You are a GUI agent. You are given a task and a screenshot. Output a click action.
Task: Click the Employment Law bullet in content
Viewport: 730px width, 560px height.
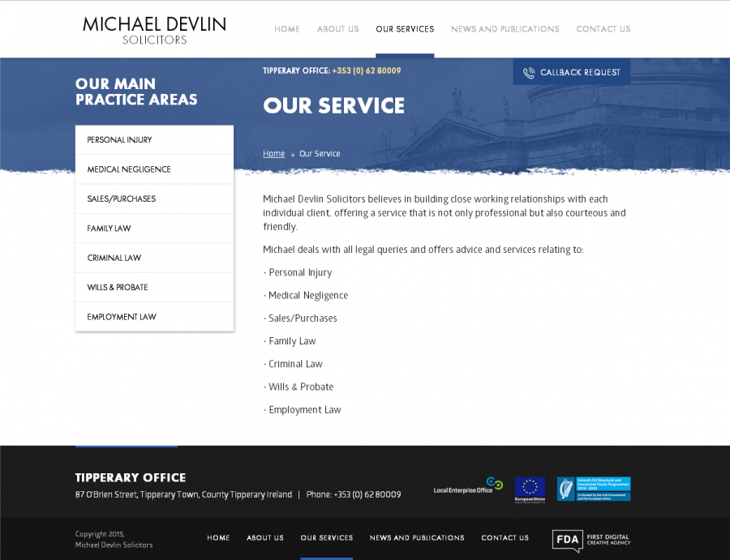(x=303, y=410)
